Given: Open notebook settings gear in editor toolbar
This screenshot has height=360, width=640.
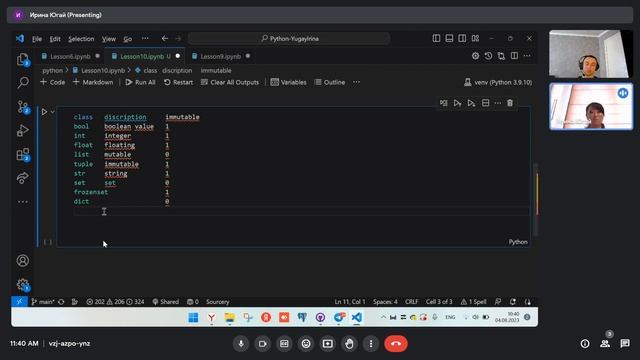Looking at the screenshot, I should pyautogui.click(x=476, y=56).
